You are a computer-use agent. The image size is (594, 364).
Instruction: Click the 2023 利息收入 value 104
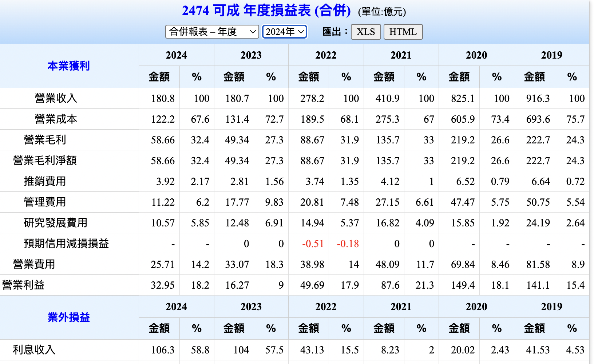pyautogui.click(x=241, y=350)
